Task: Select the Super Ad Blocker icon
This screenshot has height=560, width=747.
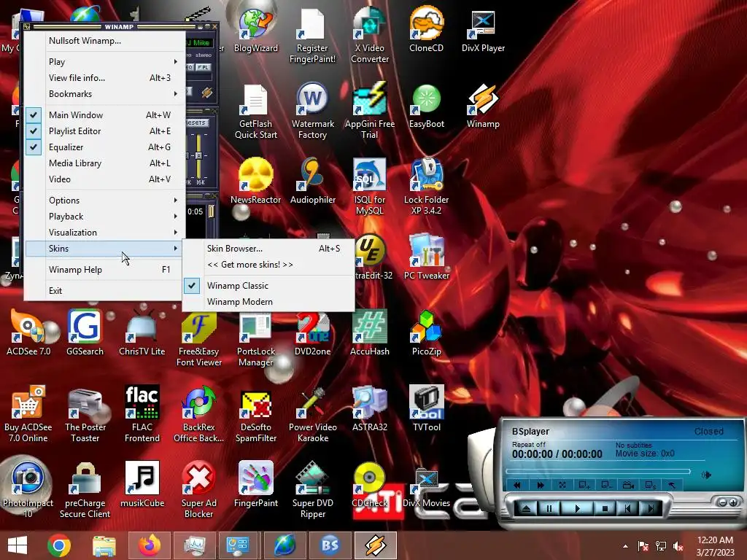Action: [x=198, y=490]
